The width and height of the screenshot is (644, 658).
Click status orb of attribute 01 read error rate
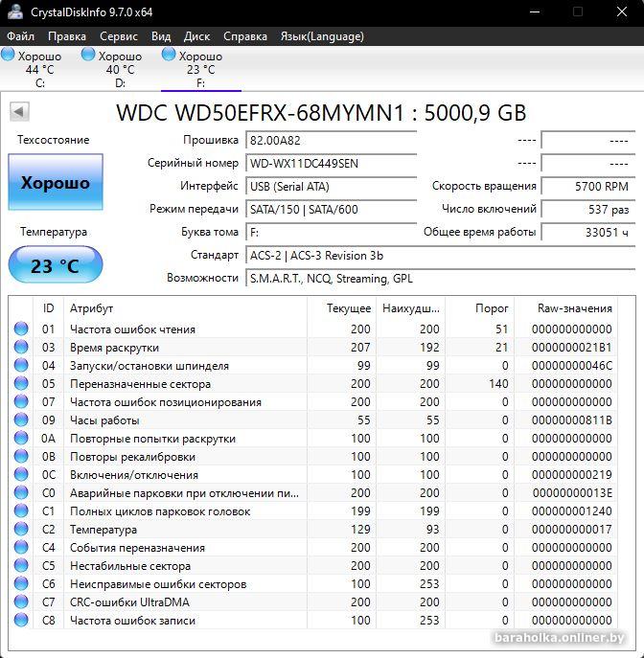[21, 329]
